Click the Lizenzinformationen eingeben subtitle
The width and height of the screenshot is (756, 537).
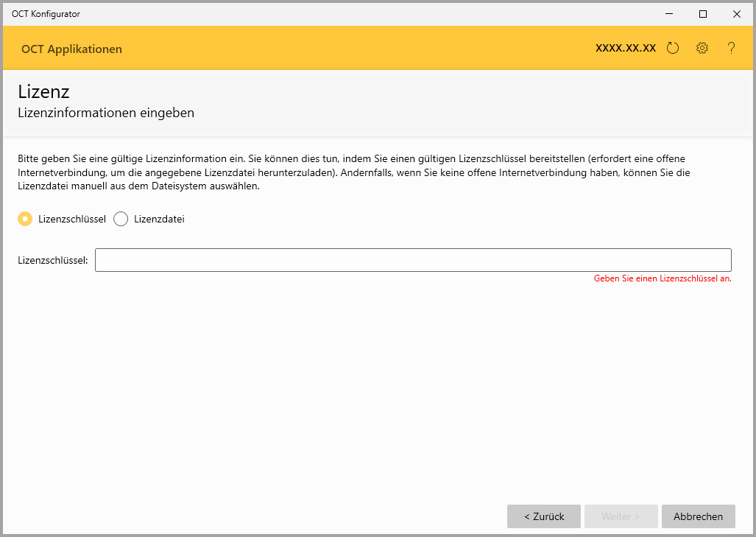tap(105, 113)
